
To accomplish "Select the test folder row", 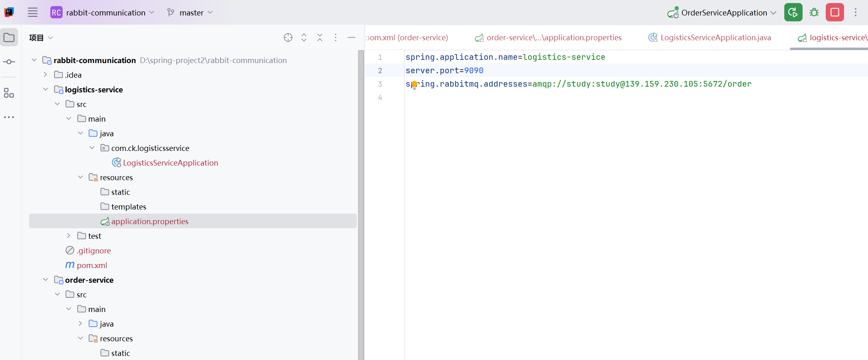I will 193,236.
